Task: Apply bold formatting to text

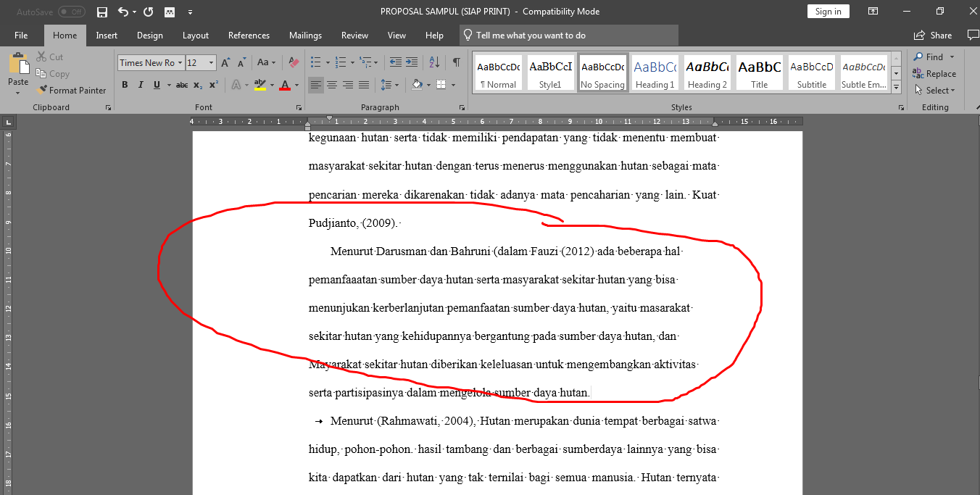Action: click(125, 85)
